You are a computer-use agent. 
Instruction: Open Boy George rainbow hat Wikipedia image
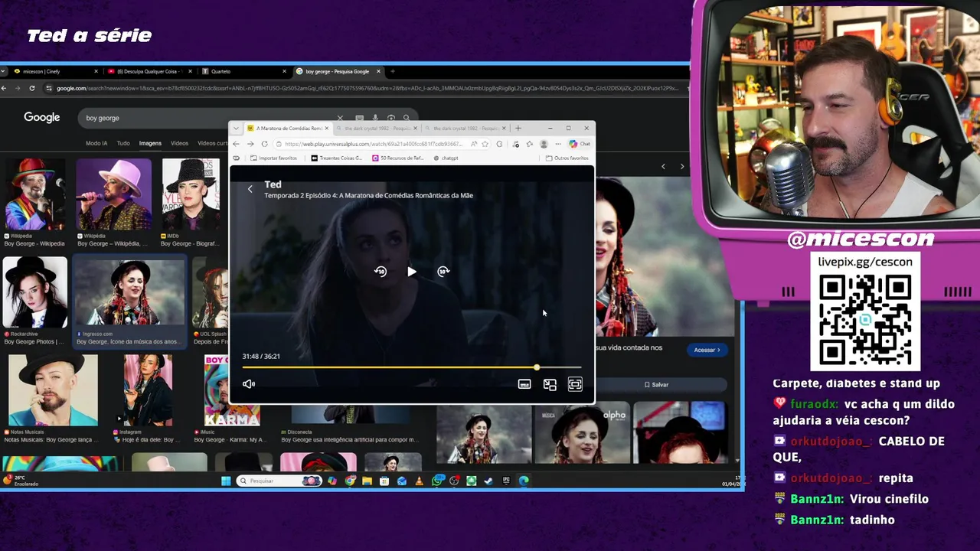pyautogui.click(x=34, y=194)
